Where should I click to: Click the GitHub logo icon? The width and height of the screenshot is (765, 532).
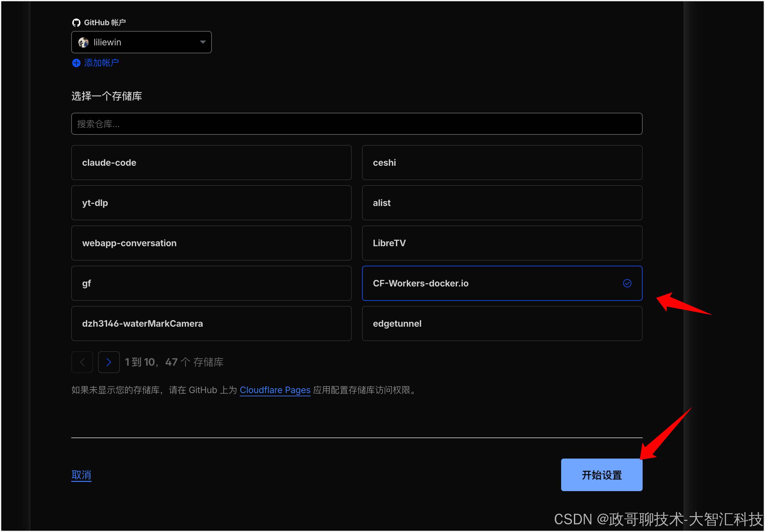[x=76, y=23]
